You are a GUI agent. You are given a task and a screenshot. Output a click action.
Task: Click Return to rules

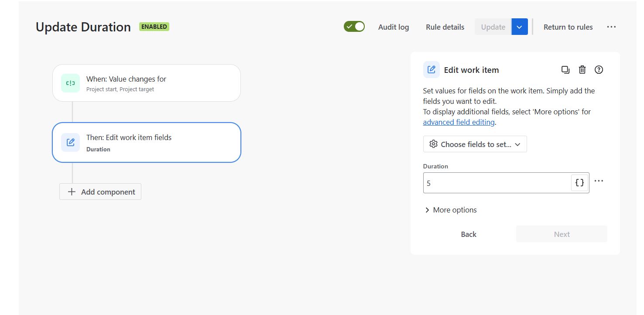click(568, 27)
